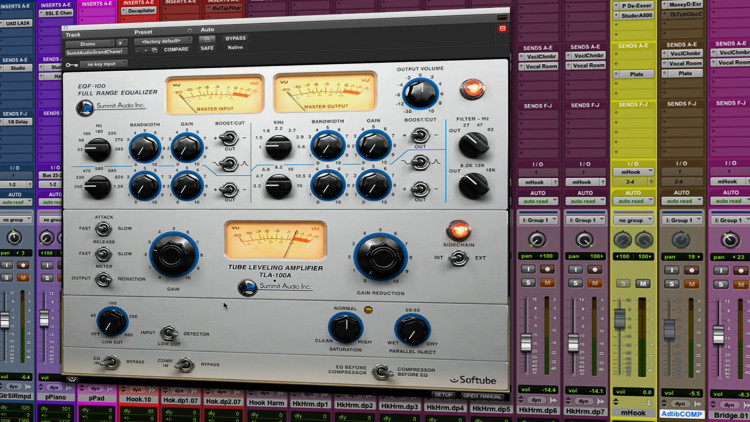This screenshot has height=422, width=750.
Task: Click the Saturation knob
Action: (345, 327)
